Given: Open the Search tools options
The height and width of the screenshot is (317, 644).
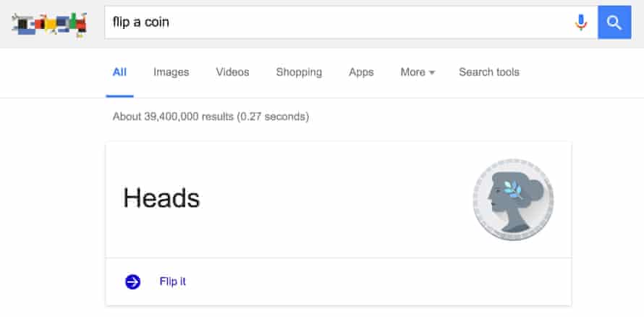Looking at the screenshot, I should pyautogui.click(x=489, y=72).
